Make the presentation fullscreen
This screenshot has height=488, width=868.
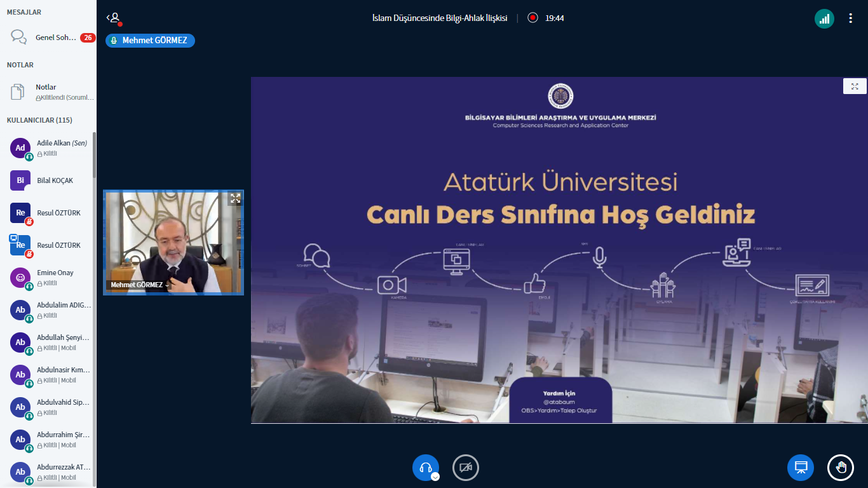coord(855,86)
